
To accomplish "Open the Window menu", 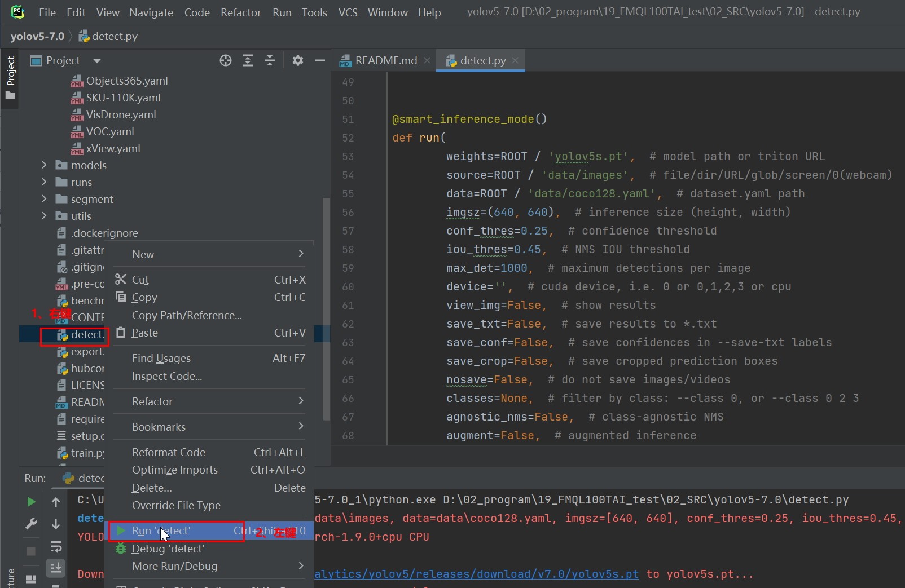I will point(388,12).
